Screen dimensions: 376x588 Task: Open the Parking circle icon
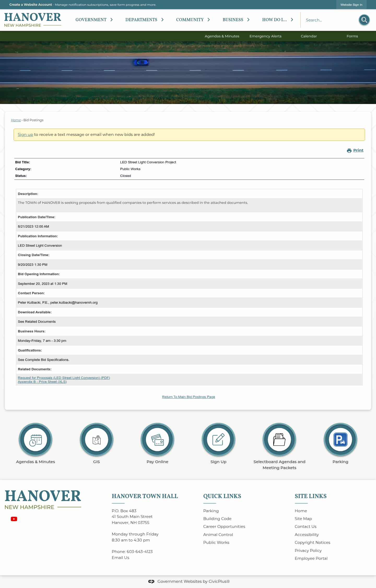[x=340, y=440]
